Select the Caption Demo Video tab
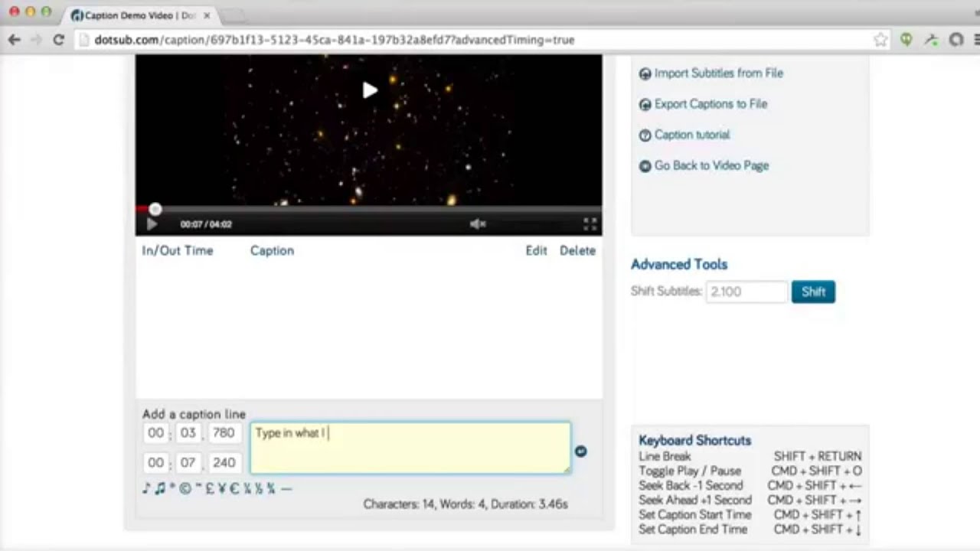This screenshot has width=980, height=551. [139, 15]
